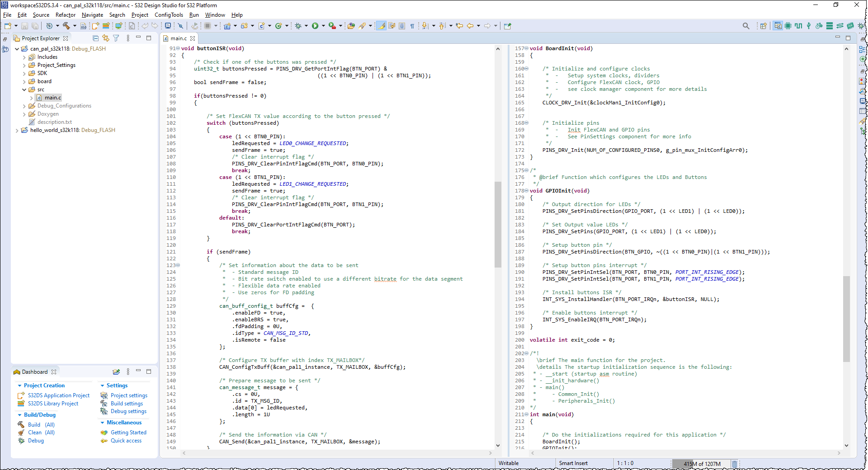
Task: Build the project using the hammer icon
Action: 66,26
